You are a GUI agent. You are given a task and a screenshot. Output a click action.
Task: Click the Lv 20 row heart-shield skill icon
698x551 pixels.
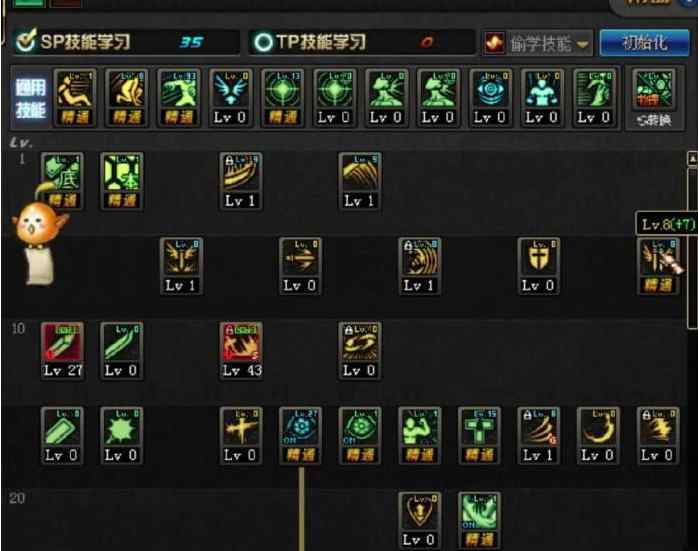click(x=419, y=520)
